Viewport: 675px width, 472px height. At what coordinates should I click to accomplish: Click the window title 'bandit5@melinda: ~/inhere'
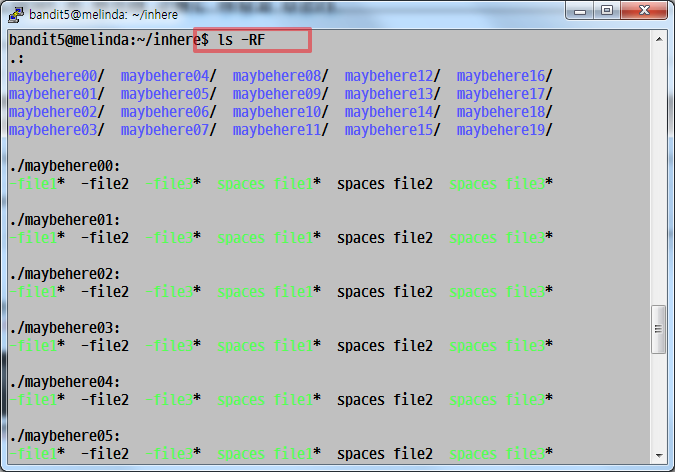coord(103,15)
